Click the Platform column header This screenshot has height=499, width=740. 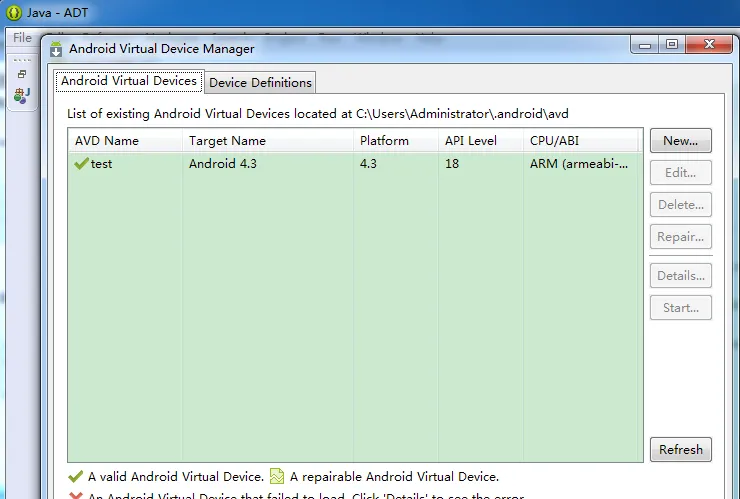click(384, 141)
